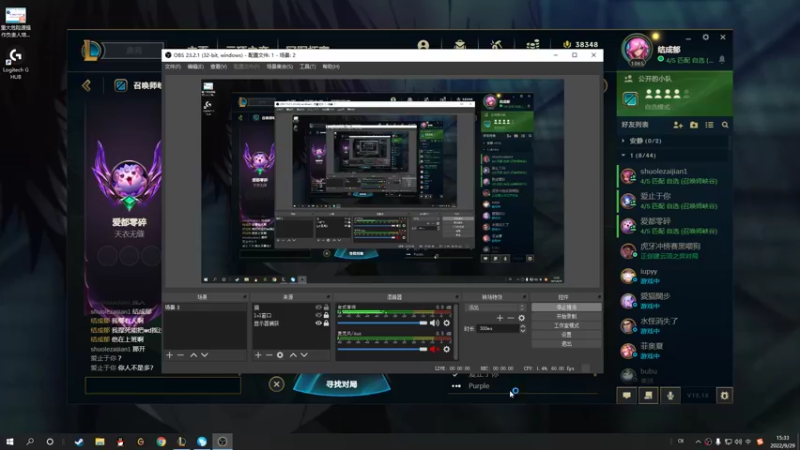This screenshot has width=800, height=450.
Task: Open OBS Tools menu
Action: tap(308, 67)
